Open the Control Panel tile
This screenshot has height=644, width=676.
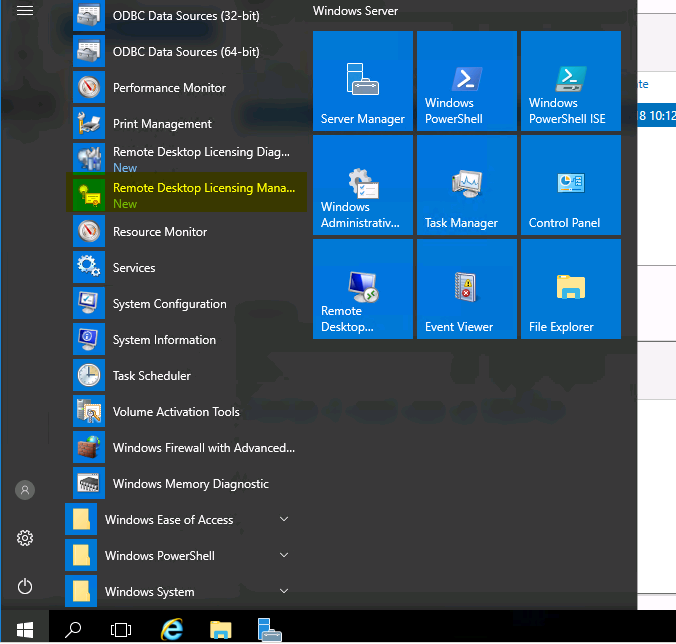click(x=571, y=185)
